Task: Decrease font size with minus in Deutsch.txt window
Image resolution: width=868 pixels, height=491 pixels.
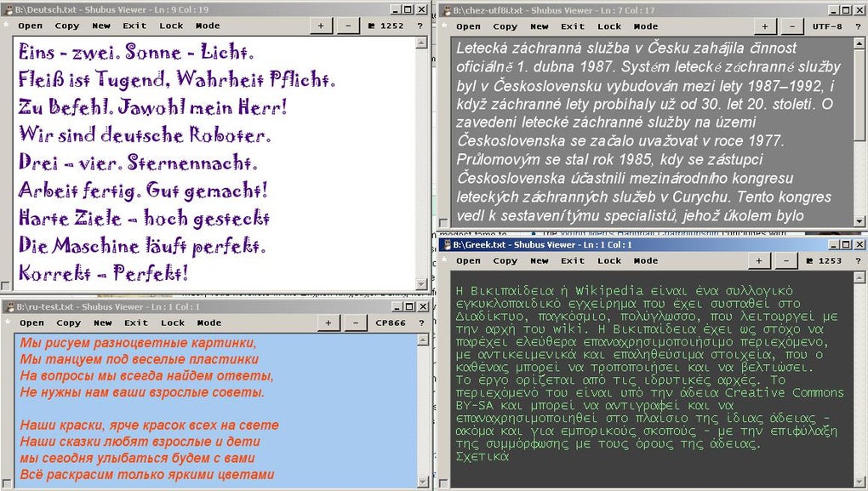Action: (x=348, y=26)
